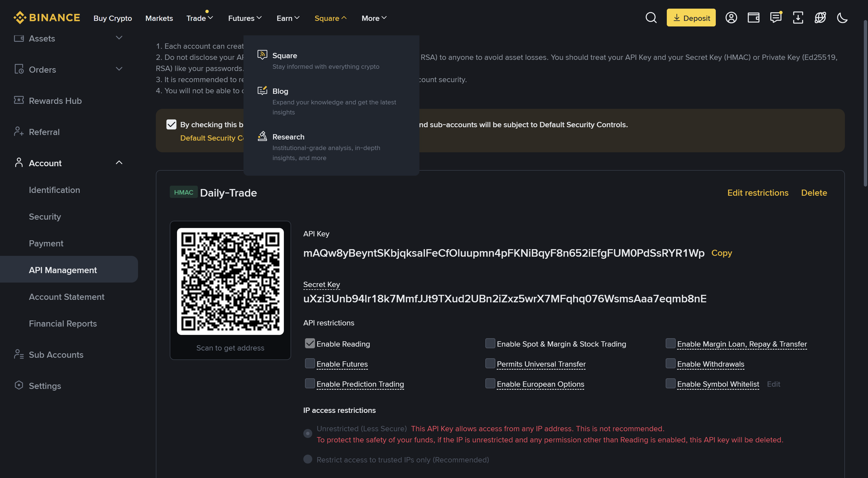
Task: Expand the Assets sidebar chevron
Action: 119,38
